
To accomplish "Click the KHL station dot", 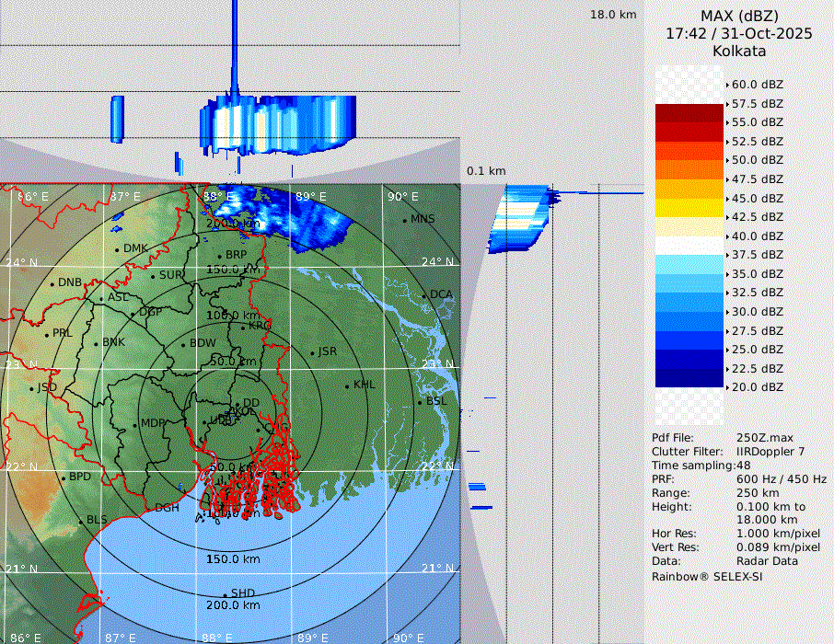I will click(x=347, y=385).
